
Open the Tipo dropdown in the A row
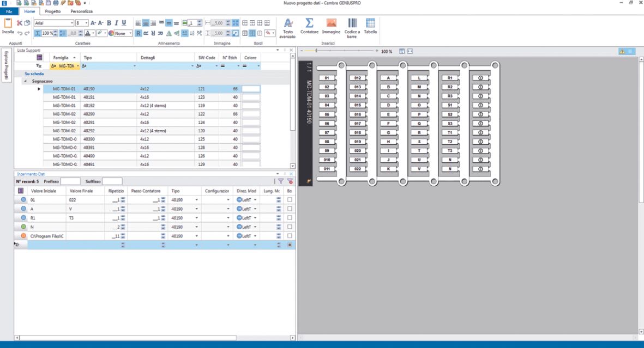[x=197, y=209]
